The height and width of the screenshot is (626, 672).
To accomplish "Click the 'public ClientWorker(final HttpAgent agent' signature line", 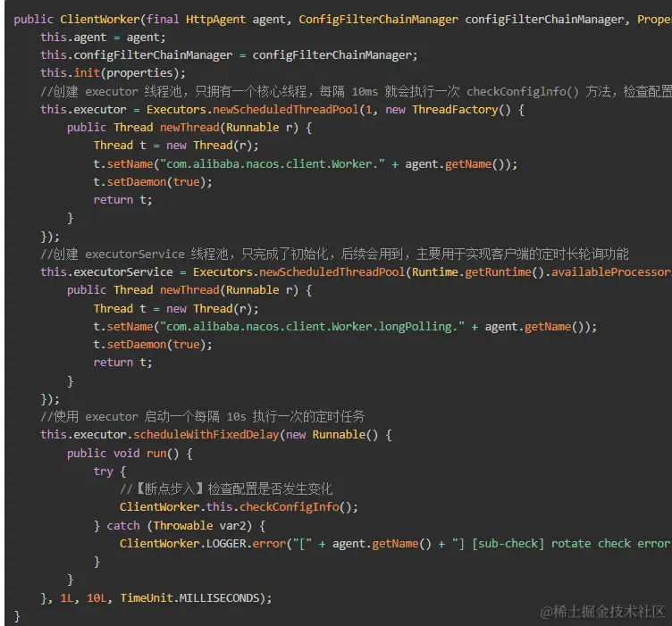I will coord(342,20).
